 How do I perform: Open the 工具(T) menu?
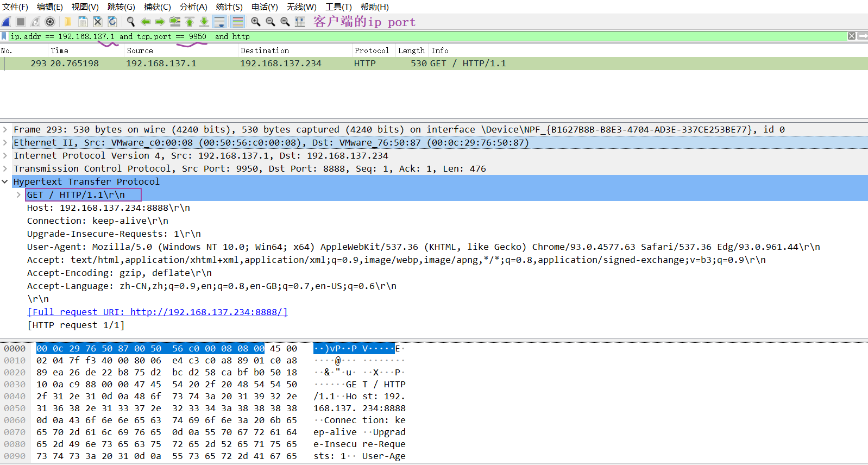point(338,7)
